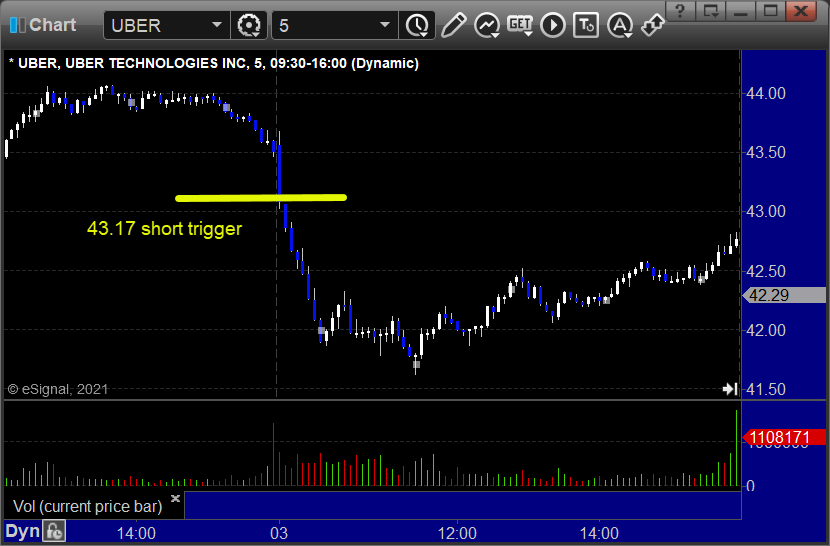Click the Vol (current price bar) label
The height and width of the screenshot is (546, 830).
pos(87,506)
